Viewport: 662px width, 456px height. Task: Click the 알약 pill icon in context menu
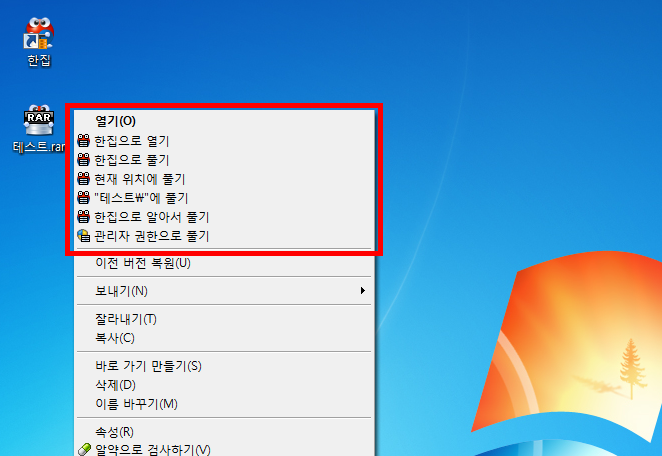84,450
